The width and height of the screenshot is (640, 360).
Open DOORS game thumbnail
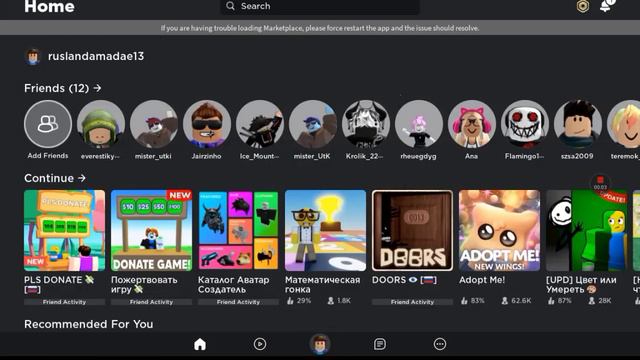(412, 230)
